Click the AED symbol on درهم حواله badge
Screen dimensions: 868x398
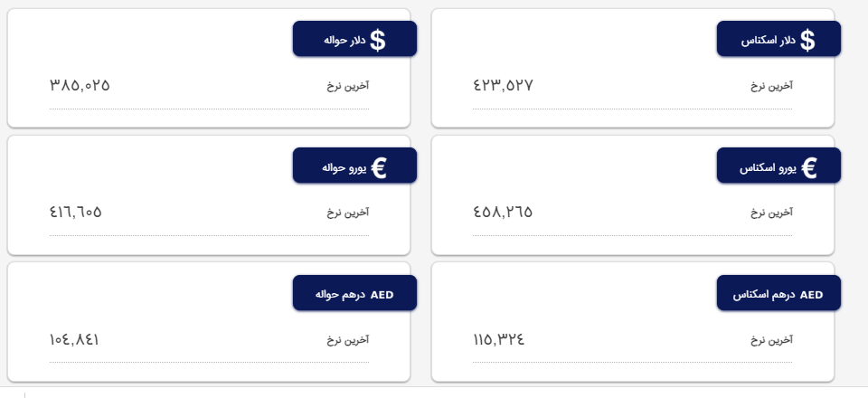[x=382, y=295]
